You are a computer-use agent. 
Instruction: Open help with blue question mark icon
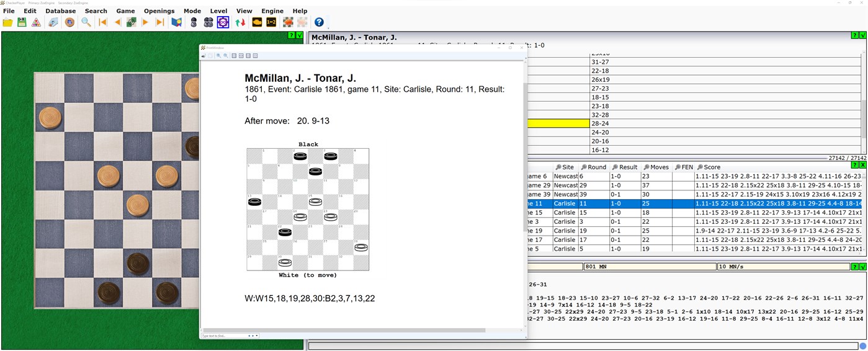[x=319, y=22]
